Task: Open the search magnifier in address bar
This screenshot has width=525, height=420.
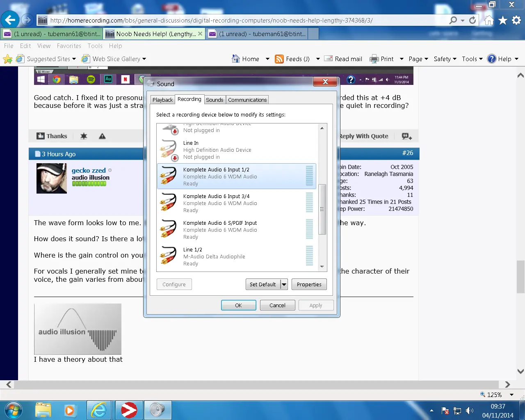Action: tap(453, 20)
